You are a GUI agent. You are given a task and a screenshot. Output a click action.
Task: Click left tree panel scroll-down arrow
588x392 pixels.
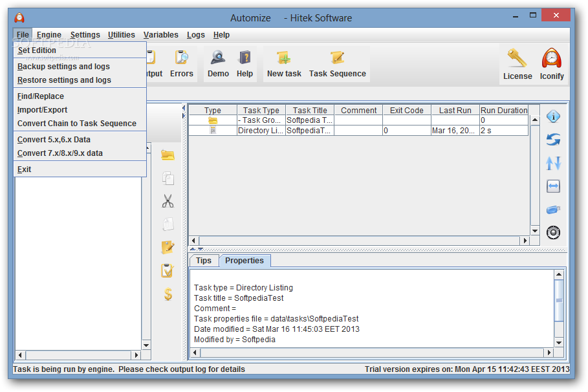(x=146, y=345)
